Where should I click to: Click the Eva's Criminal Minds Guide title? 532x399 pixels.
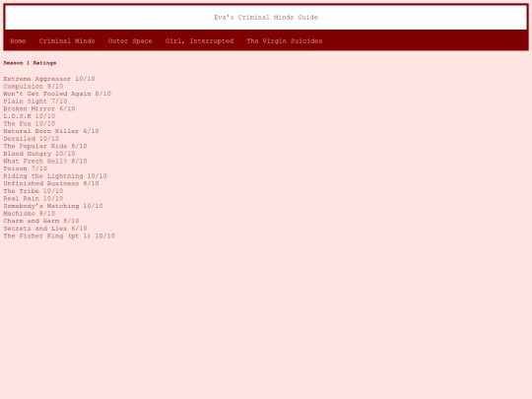point(266,18)
